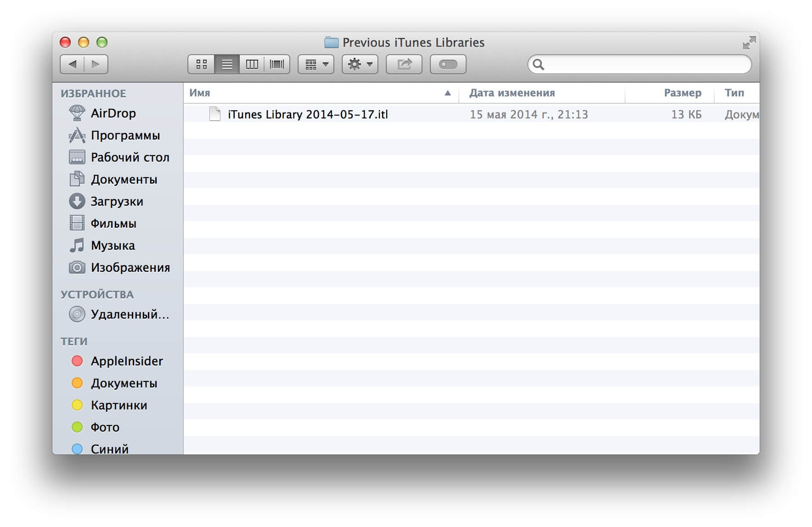Click the sort direction arrow in Имя column
This screenshot has height=527, width=812.
pyautogui.click(x=448, y=93)
